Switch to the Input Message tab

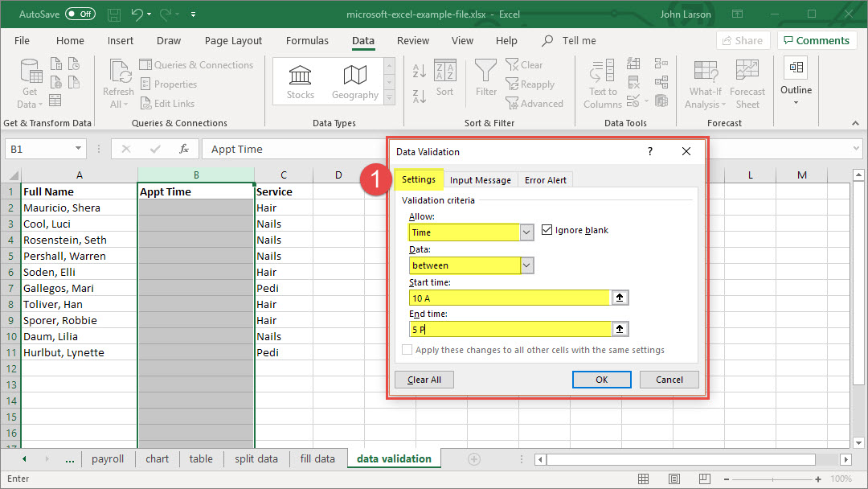pos(480,180)
